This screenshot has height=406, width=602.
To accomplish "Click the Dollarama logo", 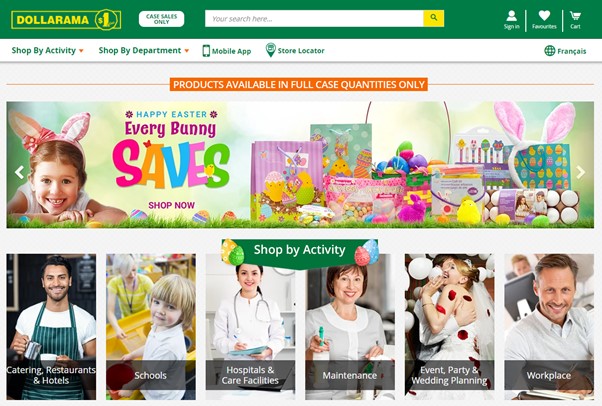I will point(66,20).
